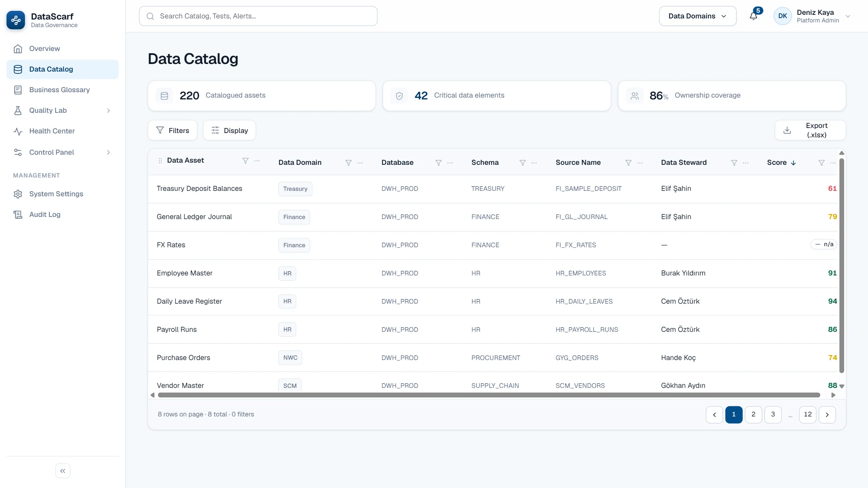868x488 pixels.
Task: Click the n/a score badge for FX Rates
Action: 824,244
